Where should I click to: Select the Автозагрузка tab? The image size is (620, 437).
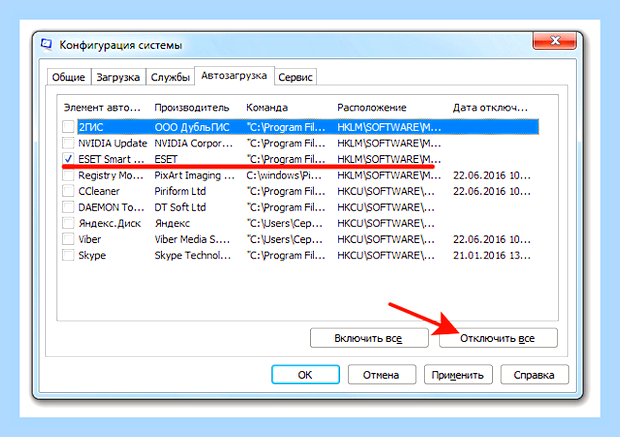234,76
